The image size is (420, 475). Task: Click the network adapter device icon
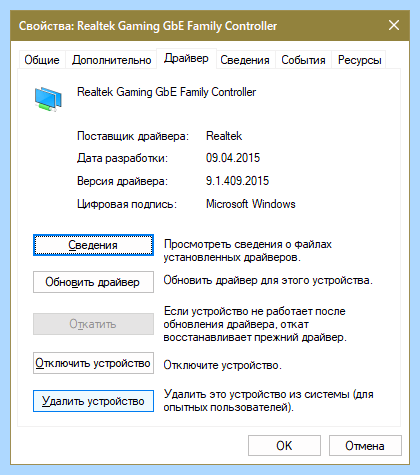coord(48,99)
